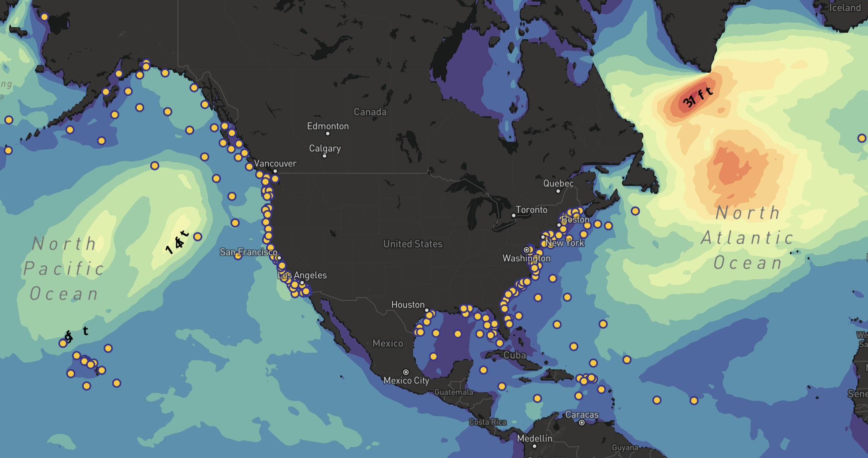Select lone buoy marker at far right edge
The image size is (868, 458).
click(862, 138)
